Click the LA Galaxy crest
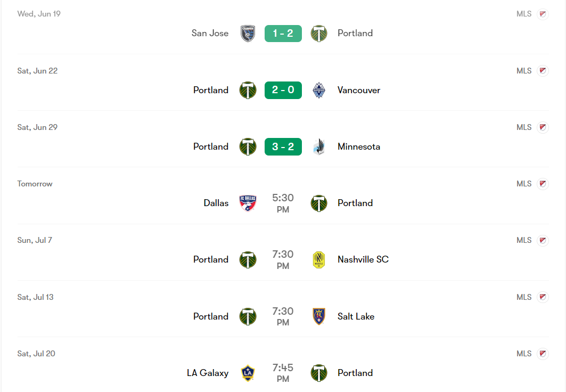Viewport: 566px width, 392px height. tap(248, 373)
